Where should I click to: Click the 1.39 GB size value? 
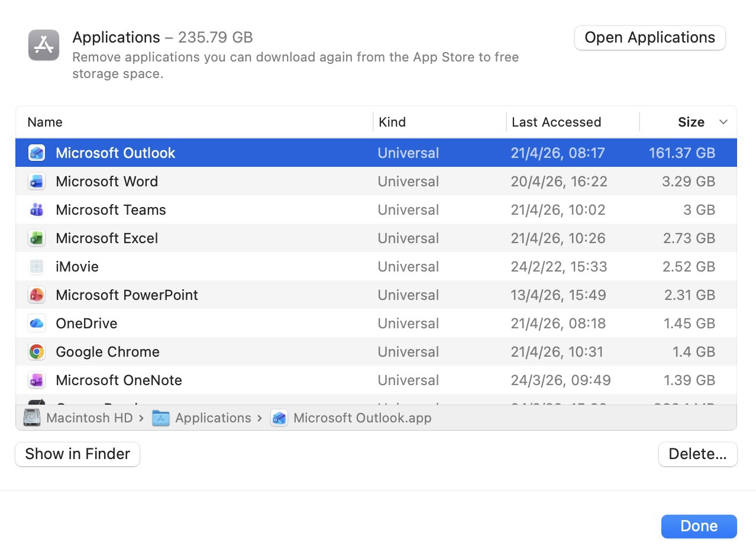[690, 380]
